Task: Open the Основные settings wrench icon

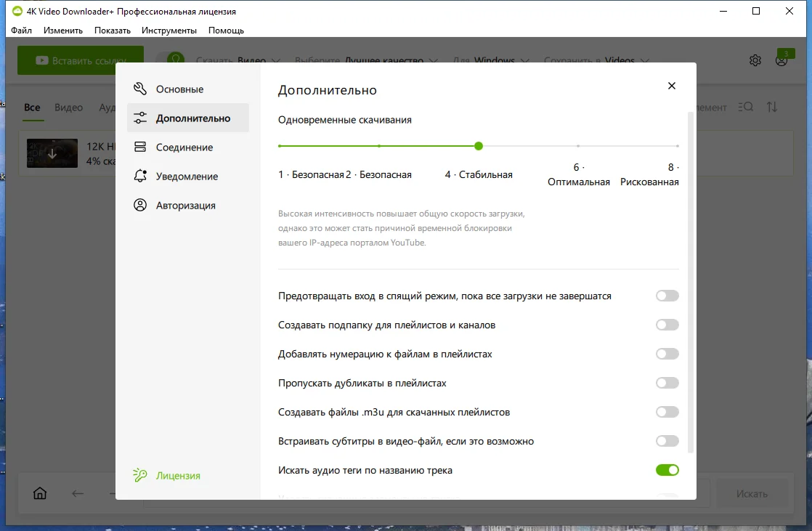Action: (x=140, y=89)
